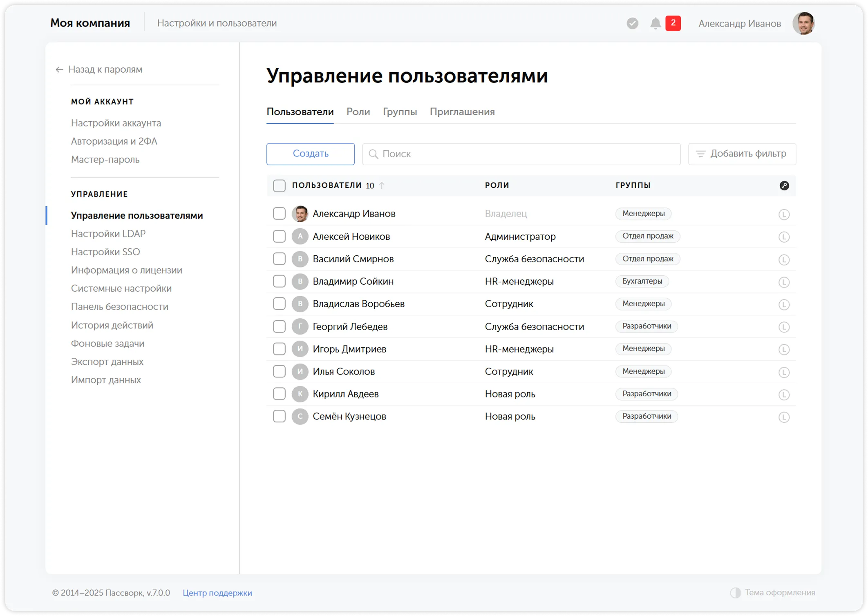The width and height of the screenshot is (868, 616).
Task: Click clock icon in Владимир Сойкин row
Action: tap(783, 282)
